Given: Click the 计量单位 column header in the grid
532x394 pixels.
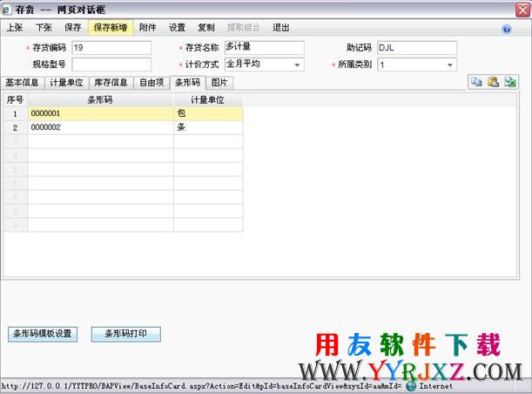Looking at the screenshot, I should [x=208, y=100].
